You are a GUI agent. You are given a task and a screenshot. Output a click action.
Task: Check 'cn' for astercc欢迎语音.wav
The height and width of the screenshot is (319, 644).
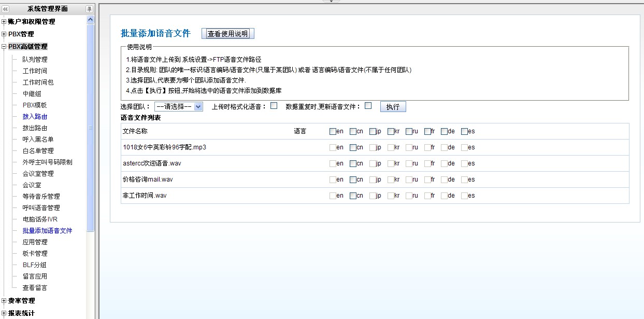tap(353, 163)
